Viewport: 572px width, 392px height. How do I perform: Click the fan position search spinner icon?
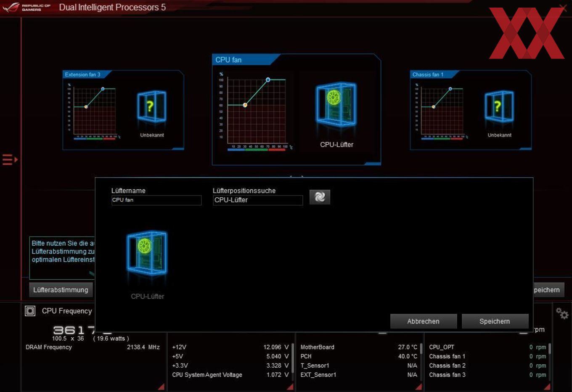tap(320, 197)
